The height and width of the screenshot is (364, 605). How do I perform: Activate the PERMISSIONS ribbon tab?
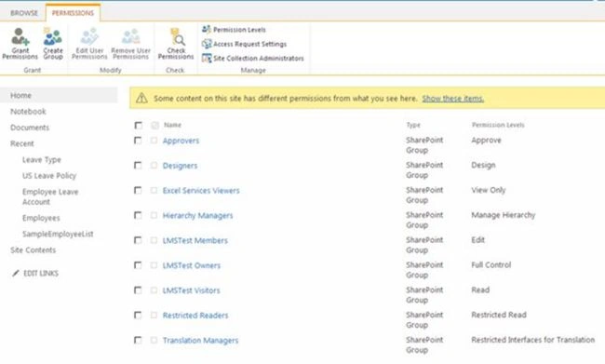click(x=73, y=13)
